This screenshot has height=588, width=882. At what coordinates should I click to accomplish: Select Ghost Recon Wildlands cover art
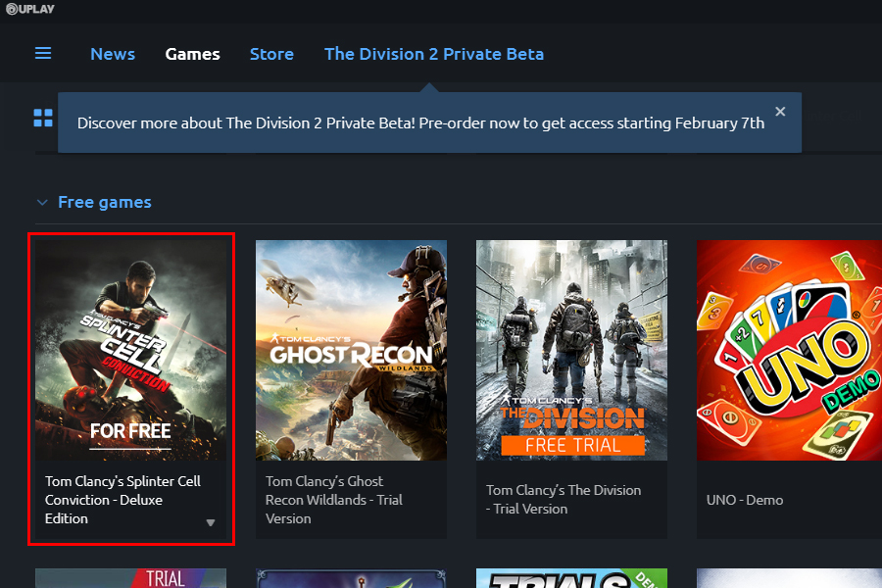tap(352, 350)
